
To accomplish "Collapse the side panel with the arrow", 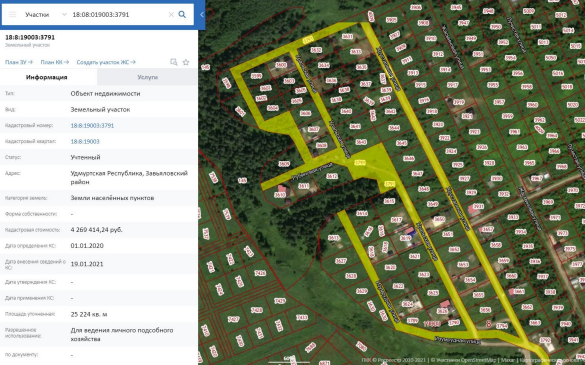I will point(202,15).
